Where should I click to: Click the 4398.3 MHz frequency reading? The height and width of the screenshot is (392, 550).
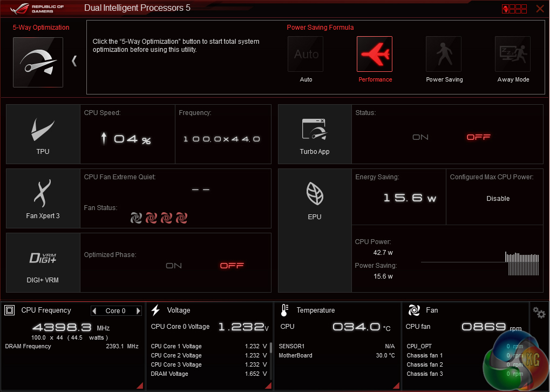point(71,328)
